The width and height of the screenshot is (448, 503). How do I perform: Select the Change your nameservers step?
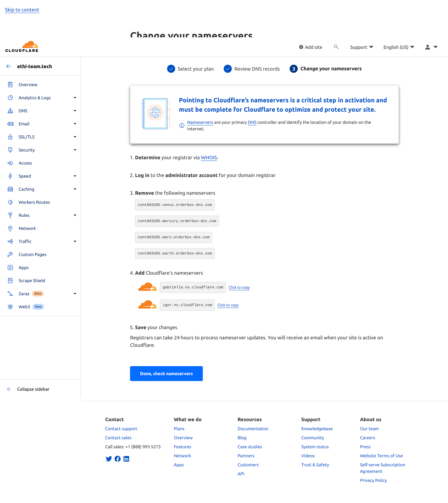tap(325, 69)
